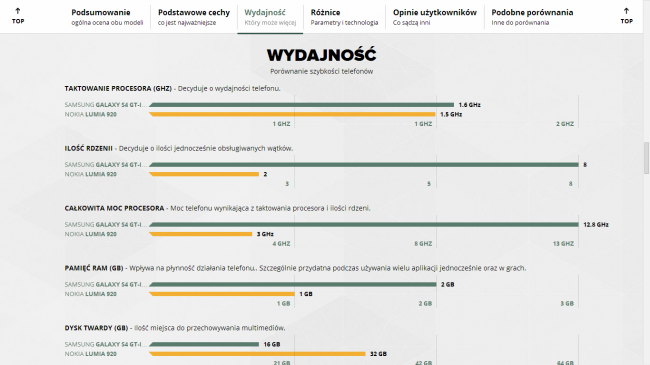
Task: Click Samsung 8 cores green bar
Action: tap(364, 165)
